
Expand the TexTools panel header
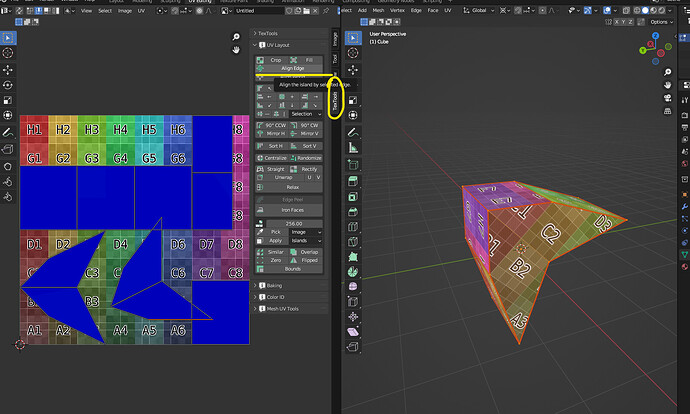[289, 33]
